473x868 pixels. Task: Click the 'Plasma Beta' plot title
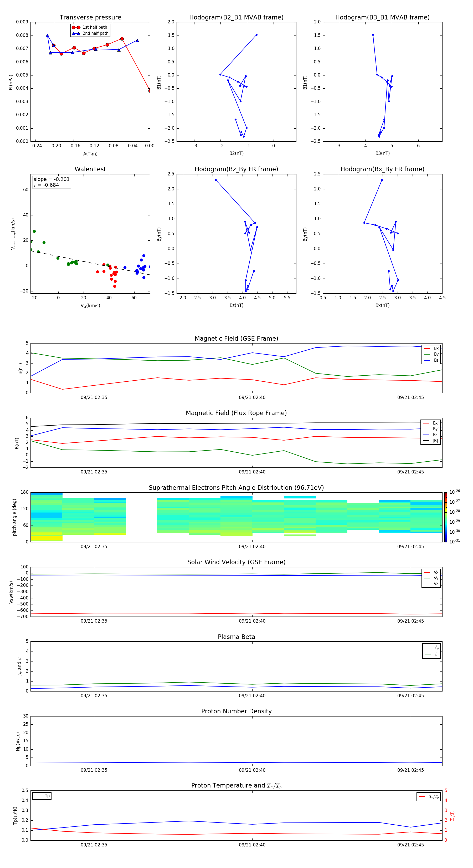(236, 637)
